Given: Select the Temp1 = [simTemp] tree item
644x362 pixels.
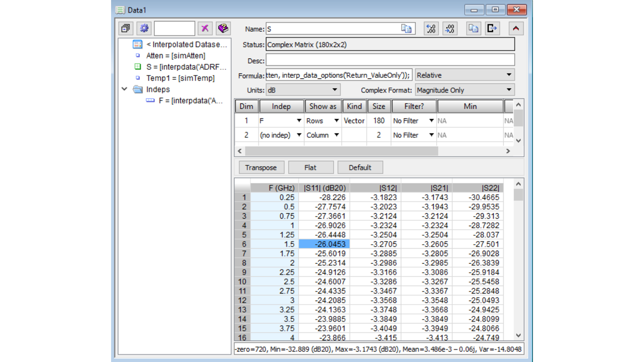Looking at the screenshot, I should [180, 78].
